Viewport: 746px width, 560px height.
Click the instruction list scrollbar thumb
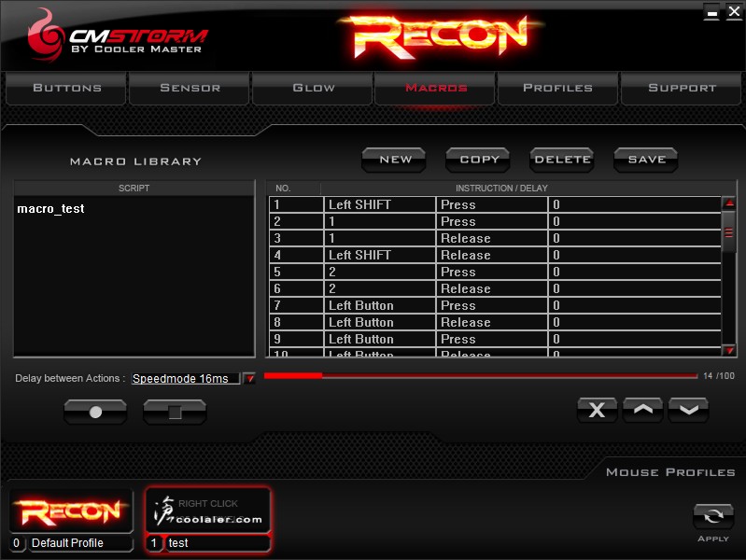[x=728, y=232]
